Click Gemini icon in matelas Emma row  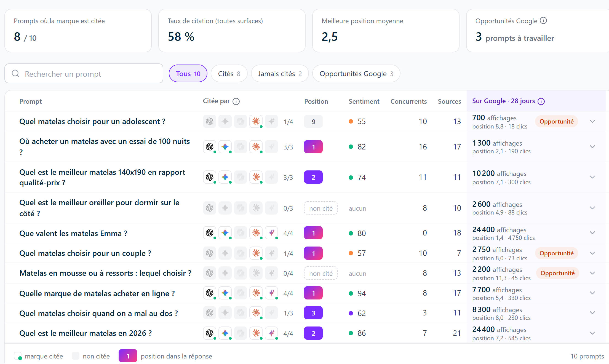[225, 233]
